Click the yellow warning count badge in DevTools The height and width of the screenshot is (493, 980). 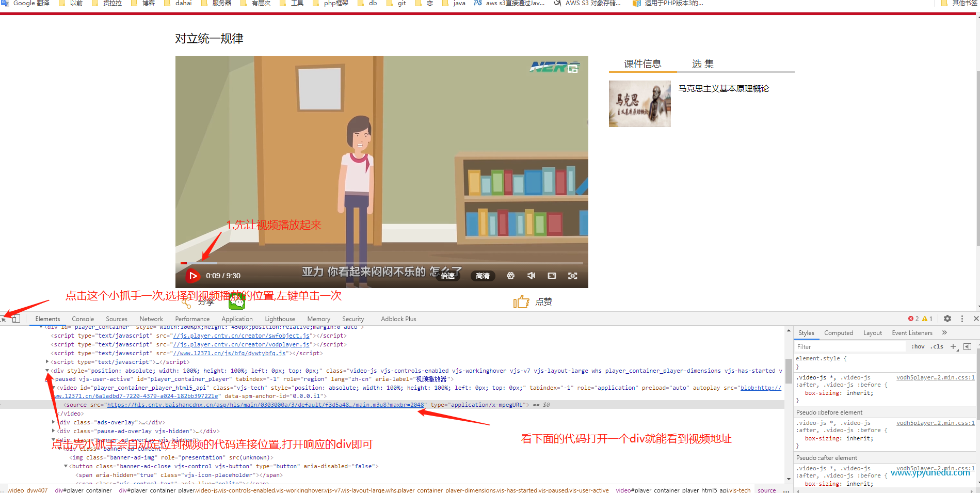coord(927,319)
